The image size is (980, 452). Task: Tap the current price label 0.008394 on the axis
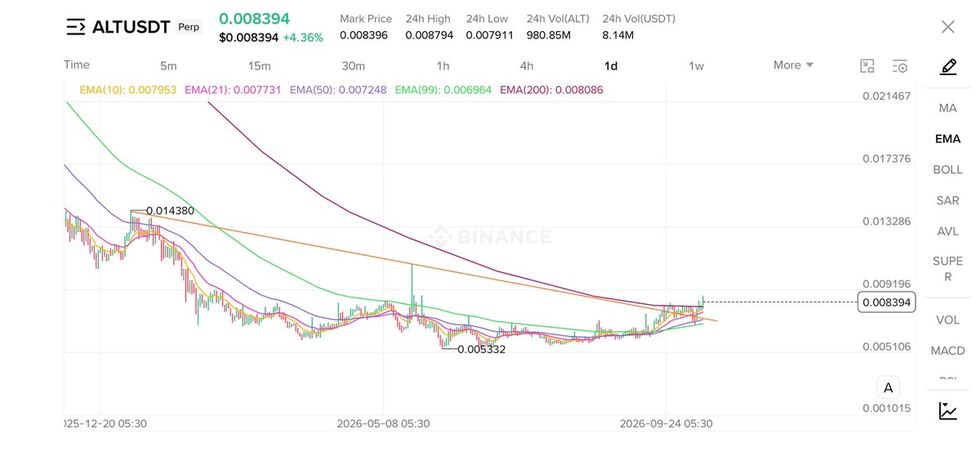click(x=887, y=302)
